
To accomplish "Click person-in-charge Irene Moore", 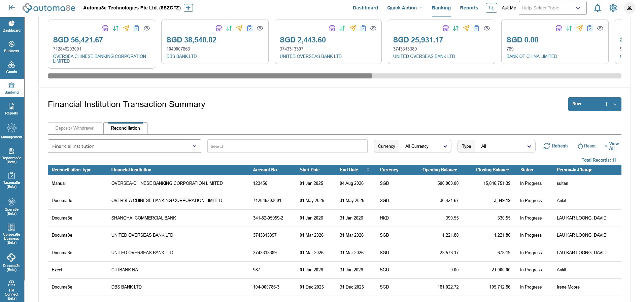I will click(x=568, y=287).
